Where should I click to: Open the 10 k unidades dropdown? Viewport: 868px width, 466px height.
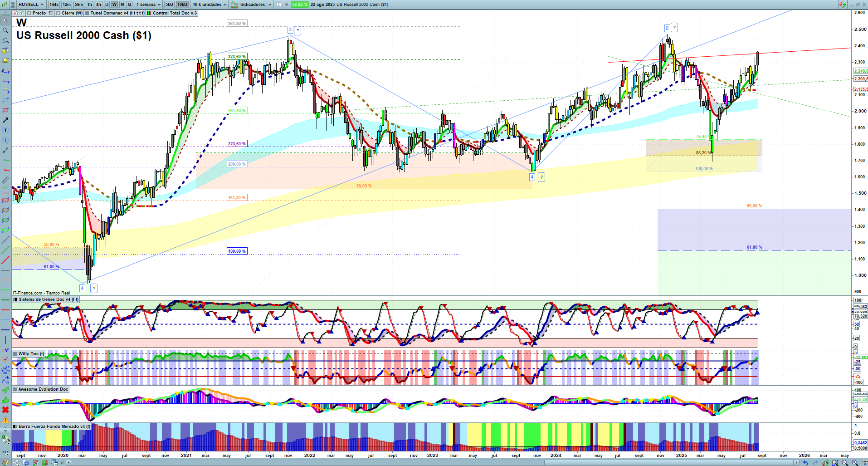(x=209, y=5)
